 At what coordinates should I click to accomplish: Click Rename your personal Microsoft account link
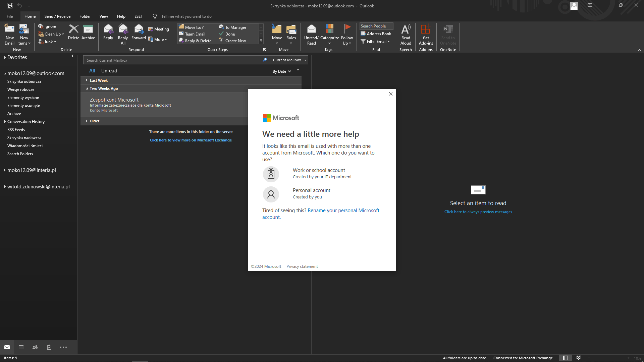[343, 210]
